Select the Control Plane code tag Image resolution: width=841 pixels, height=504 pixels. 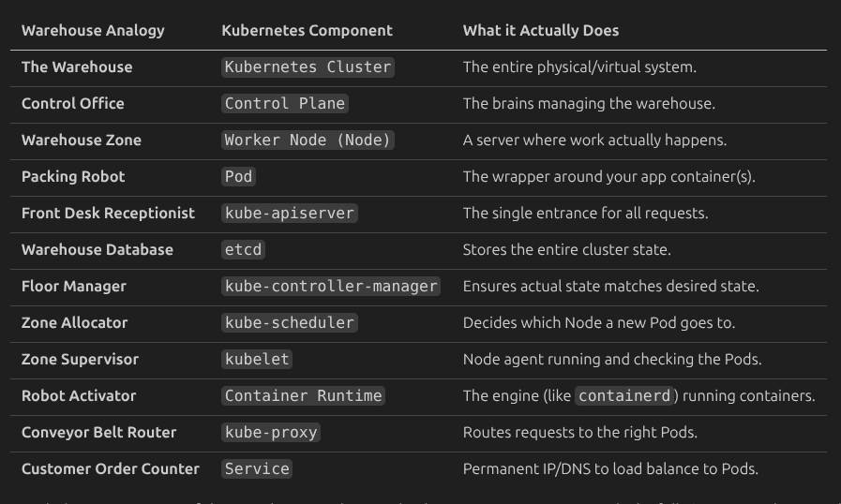(285, 104)
